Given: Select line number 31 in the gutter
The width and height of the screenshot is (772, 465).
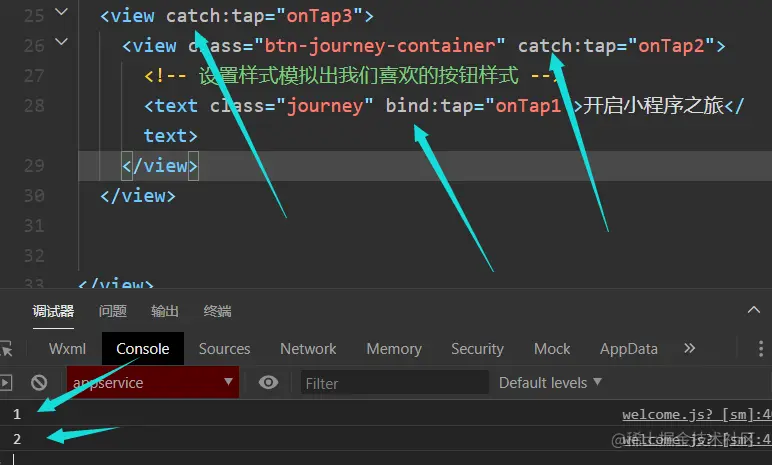Looking at the screenshot, I should point(34,226).
